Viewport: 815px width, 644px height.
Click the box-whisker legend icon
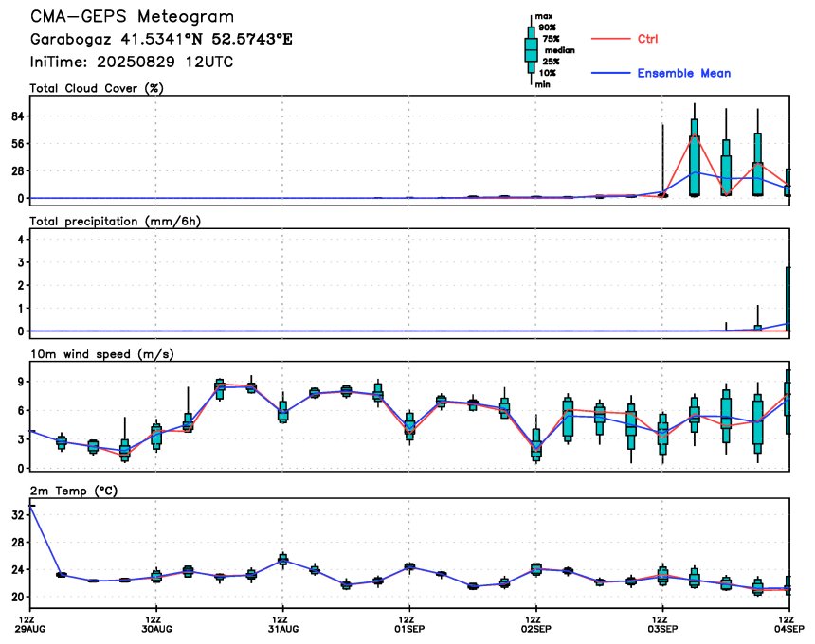[531, 50]
